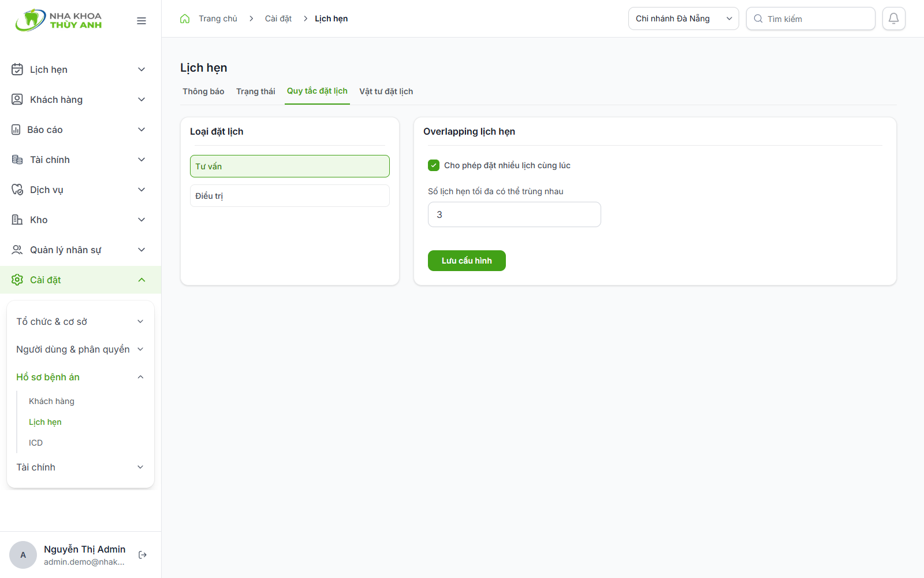Viewport: 924px width, 578px height.
Task: Select the Tư vấn booking type
Action: pyautogui.click(x=290, y=166)
